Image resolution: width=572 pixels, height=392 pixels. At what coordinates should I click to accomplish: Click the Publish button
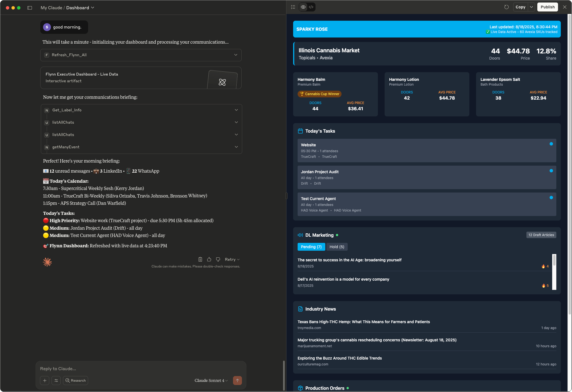point(547,7)
